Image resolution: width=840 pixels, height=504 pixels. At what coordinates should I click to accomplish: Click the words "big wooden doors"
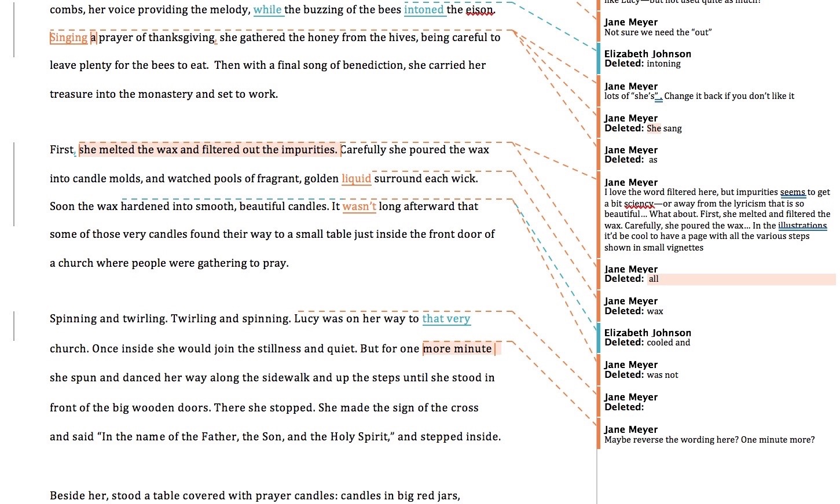pyautogui.click(x=162, y=407)
